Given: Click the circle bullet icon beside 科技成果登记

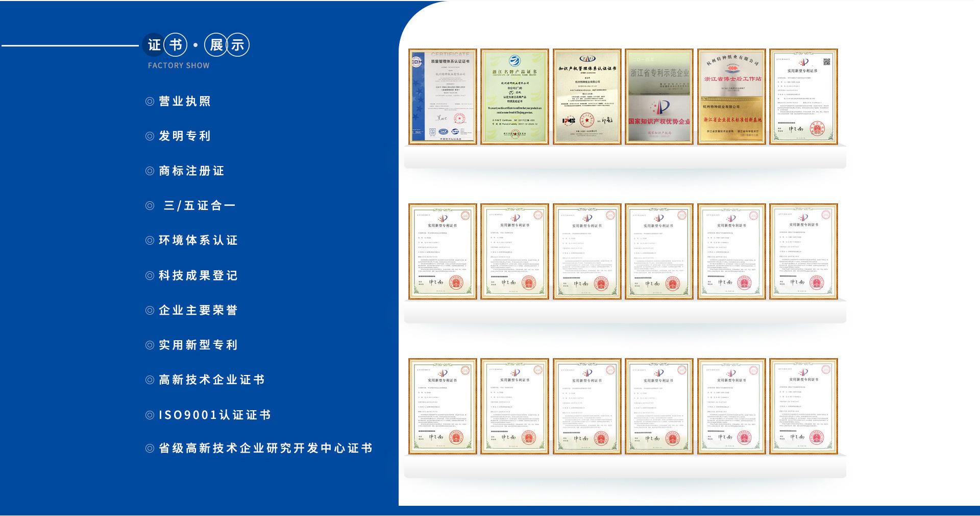Looking at the screenshot, I should [150, 276].
